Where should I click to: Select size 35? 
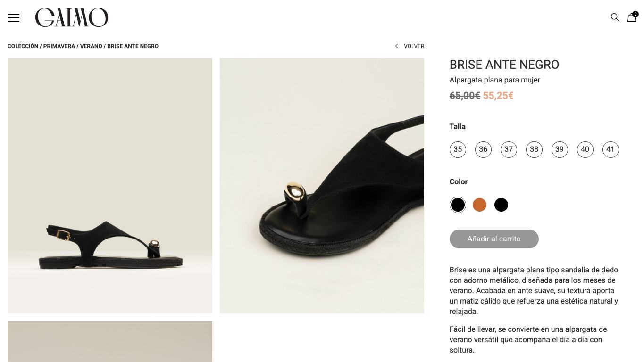click(458, 149)
